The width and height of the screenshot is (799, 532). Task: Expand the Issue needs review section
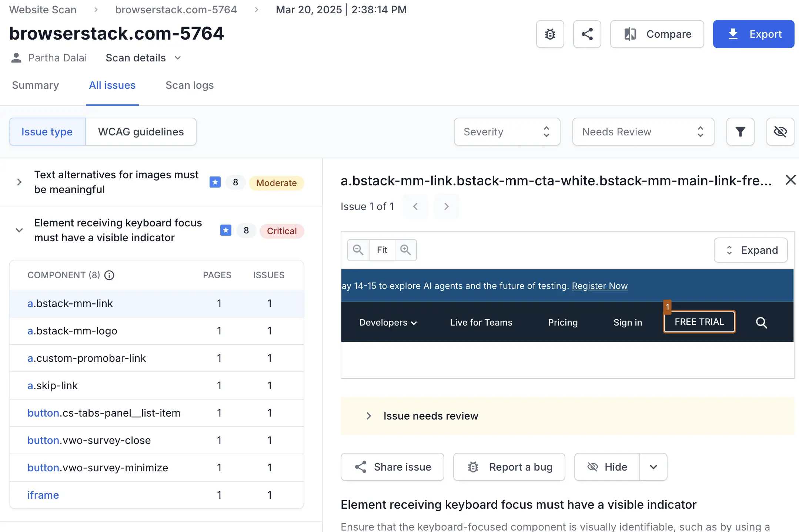click(431, 416)
